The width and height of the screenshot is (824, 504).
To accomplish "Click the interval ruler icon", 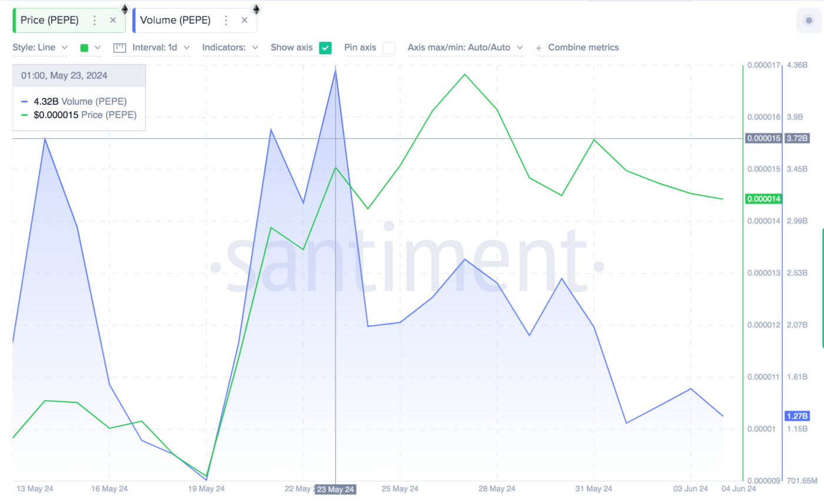I will pos(119,48).
